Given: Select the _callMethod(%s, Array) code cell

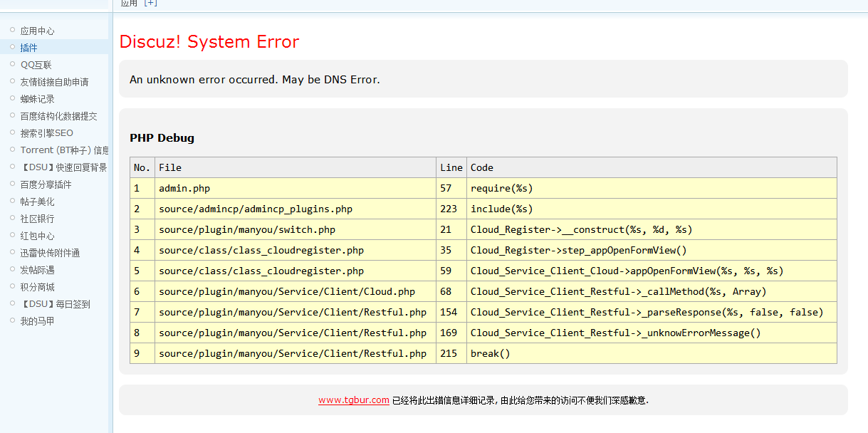Looking at the screenshot, I should point(652,291).
